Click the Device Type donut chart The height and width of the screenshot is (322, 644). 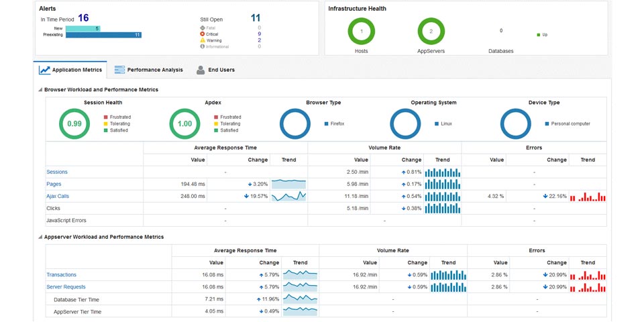[x=516, y=123]
